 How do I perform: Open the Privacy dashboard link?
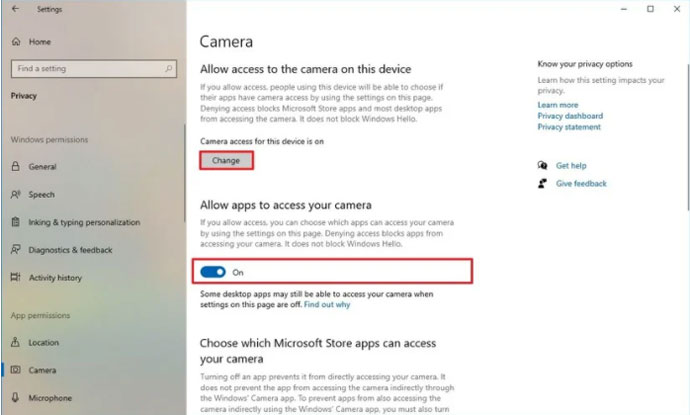click(x=570, y=116)
